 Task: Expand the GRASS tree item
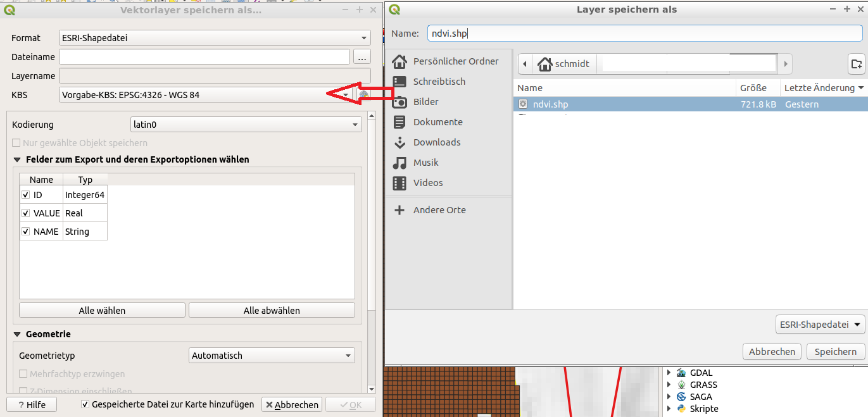[669, 385]
